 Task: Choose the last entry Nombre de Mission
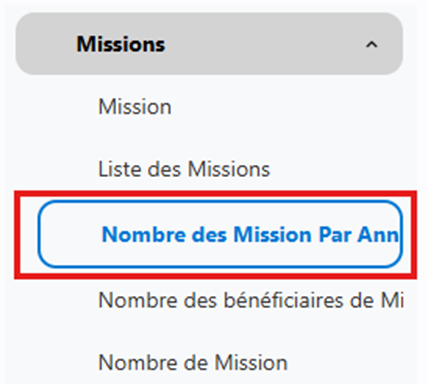[x=193, y=362]
